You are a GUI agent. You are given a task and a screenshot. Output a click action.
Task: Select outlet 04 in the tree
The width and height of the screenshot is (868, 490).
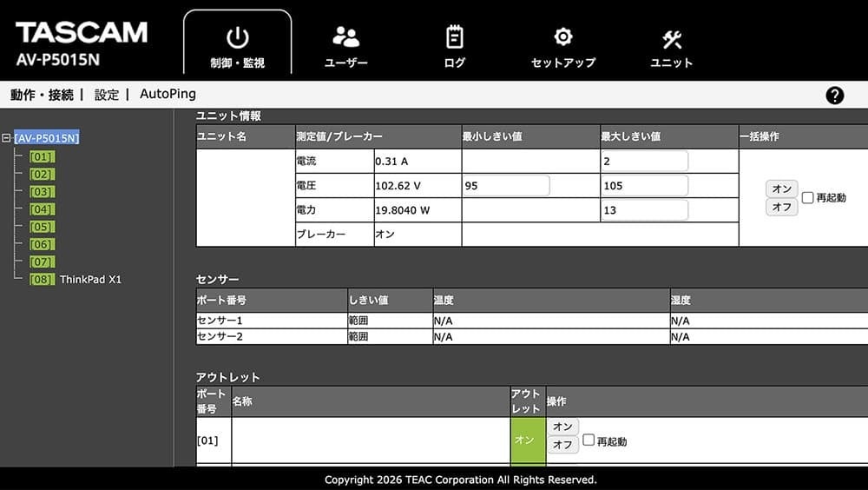[42, 209]
